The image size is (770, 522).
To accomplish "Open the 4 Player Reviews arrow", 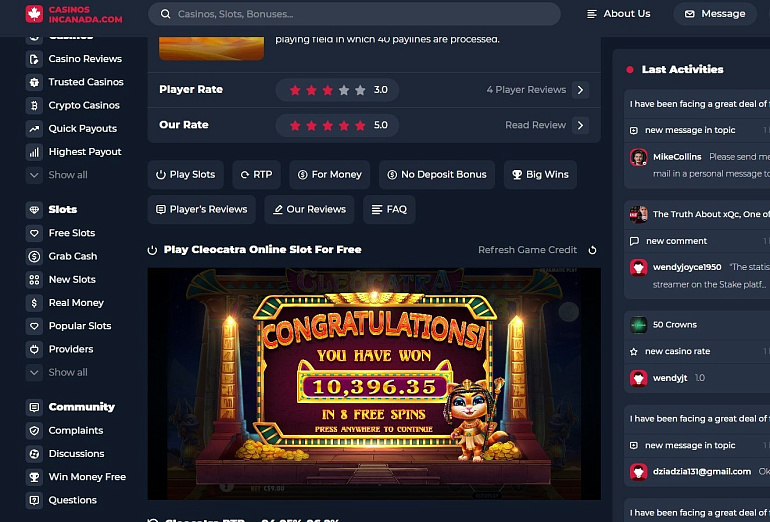I will coord(580,90).
